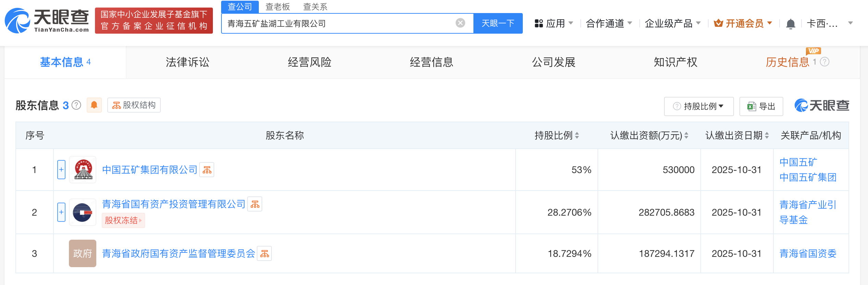Open equity structure icon beside 中国五矿集团有限公司
868x285 pixels.
[x=207, y=170]
